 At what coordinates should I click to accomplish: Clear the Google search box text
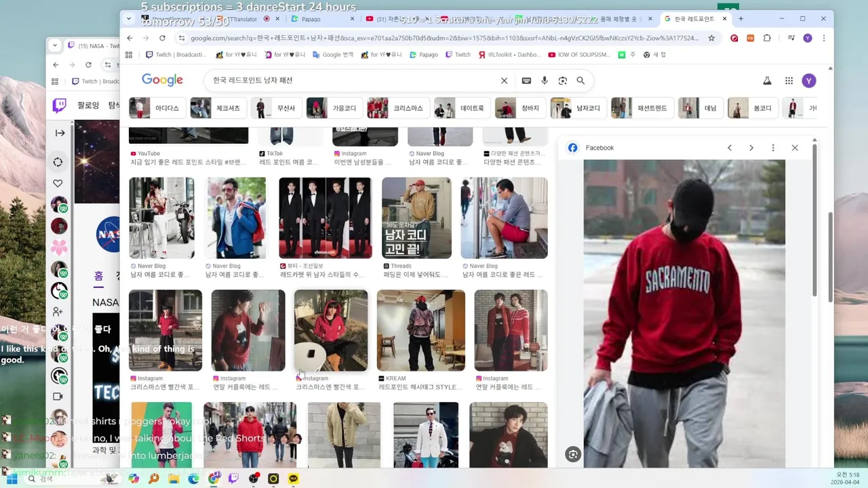point(504,81)
